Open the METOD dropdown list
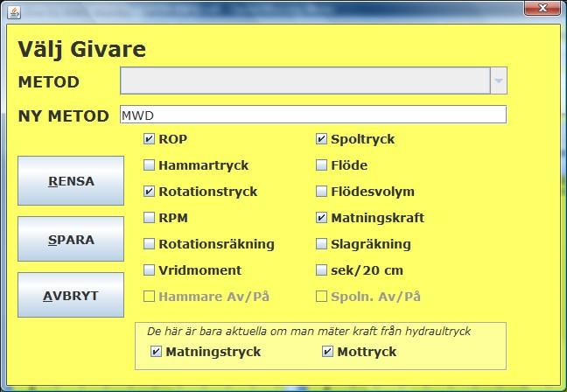 coord(313,80)
